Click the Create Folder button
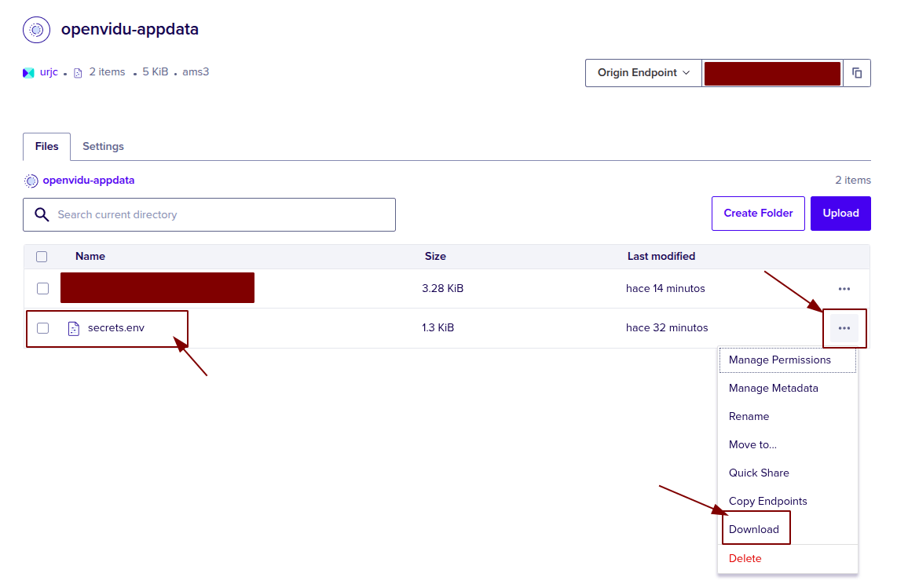The height and width of the screenshot is (588, 919). [x=758, y=214]
